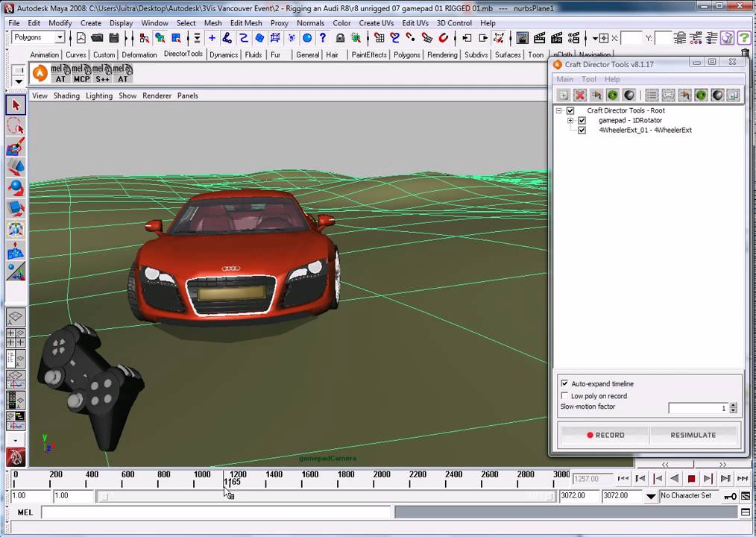The width and height of the screenshot is (756, 537).
Task: Toggle select by hierarchy mode
Action: [x=144, y=37]
